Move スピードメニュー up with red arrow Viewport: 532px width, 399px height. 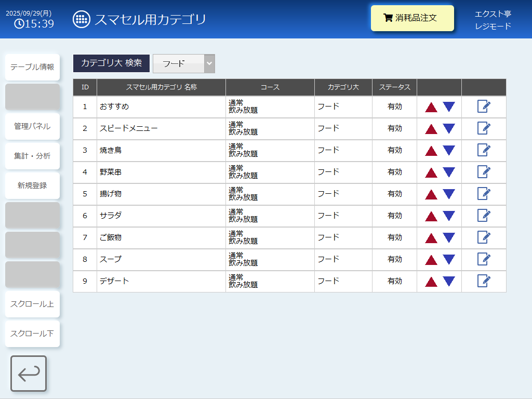431,129
